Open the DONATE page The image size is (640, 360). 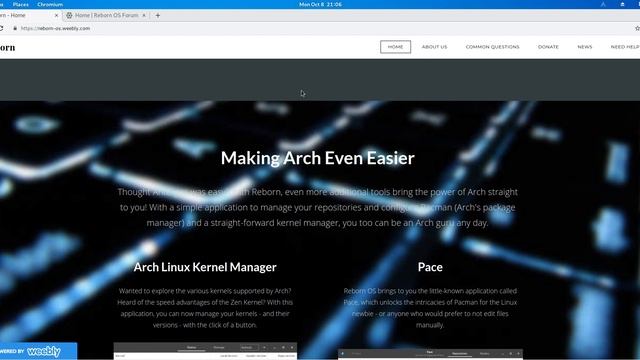point(548,47)
